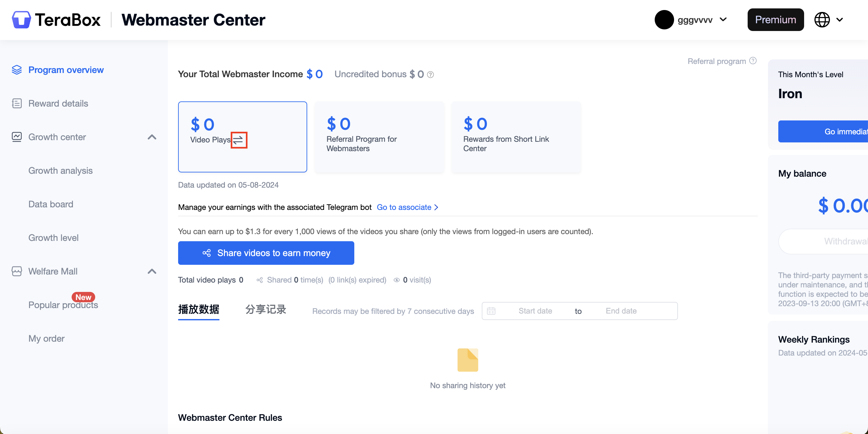Select Referral Program for Webmasters card

pos(379,137)
